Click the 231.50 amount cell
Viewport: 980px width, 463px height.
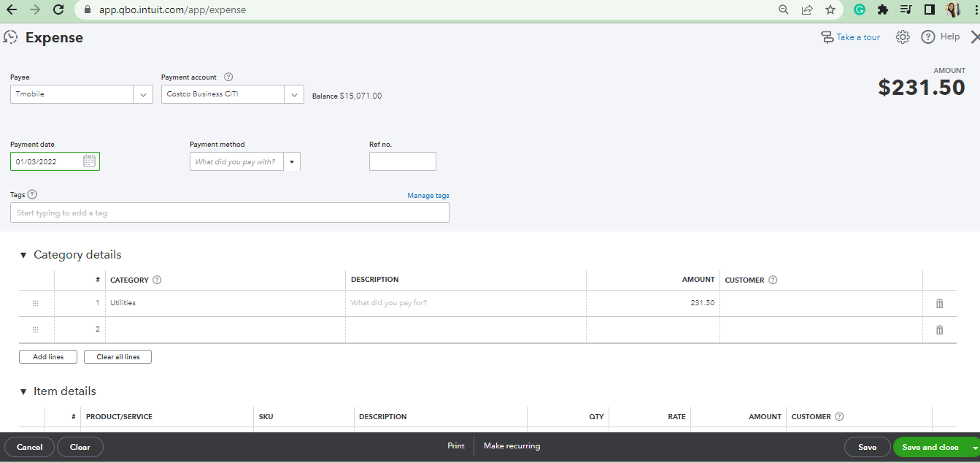click(x=653, y=303)
